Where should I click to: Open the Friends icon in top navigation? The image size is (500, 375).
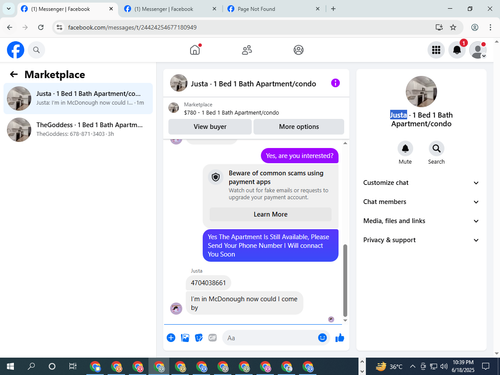point(247,50)
